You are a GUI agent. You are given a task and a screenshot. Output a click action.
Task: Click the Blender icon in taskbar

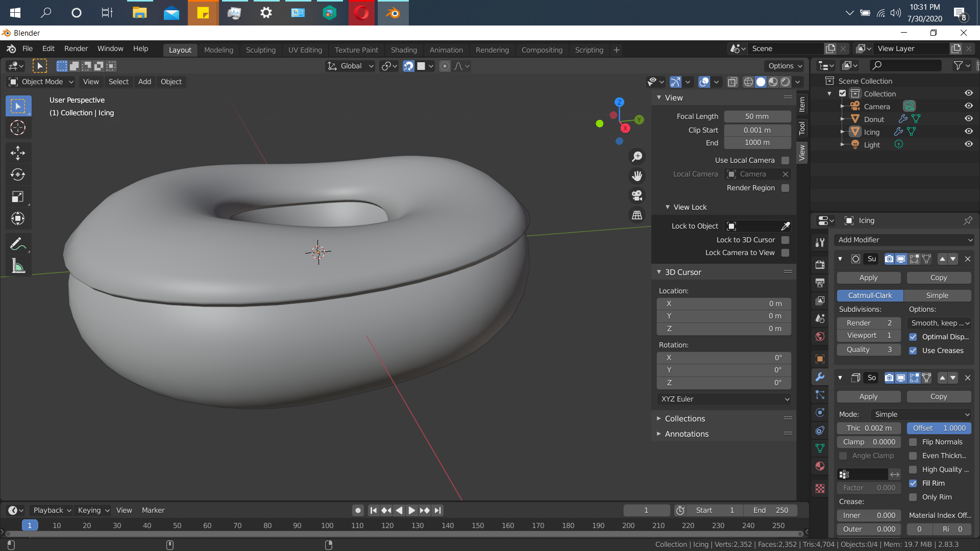tap(393, 13)
